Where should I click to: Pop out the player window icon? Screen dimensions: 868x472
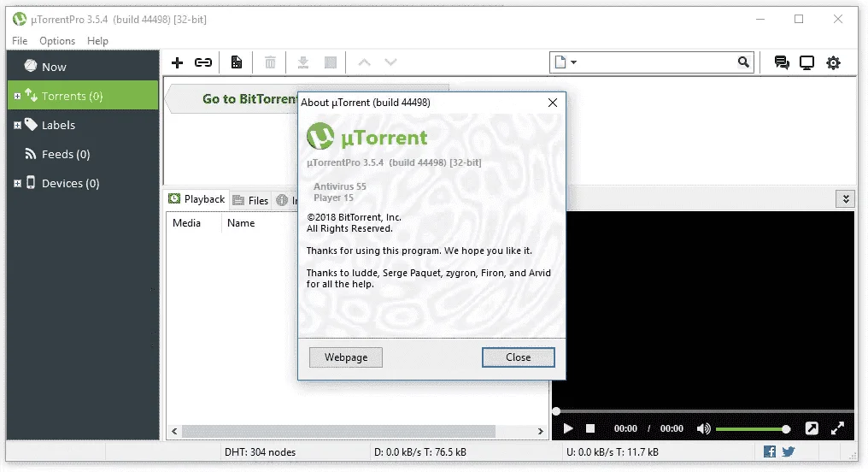click(812, 428)
